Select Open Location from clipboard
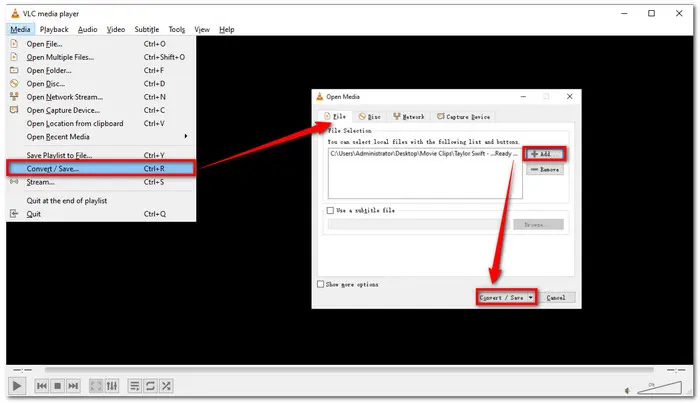The image size is (700, 403). (x=101, y=124)
